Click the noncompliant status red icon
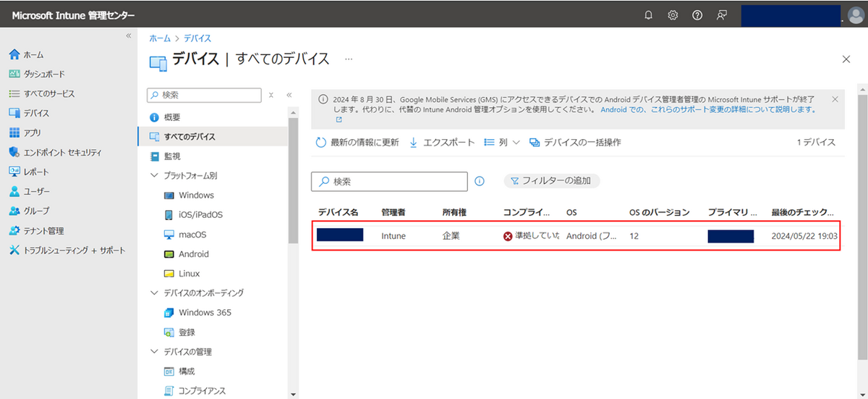 click(508, 236)
